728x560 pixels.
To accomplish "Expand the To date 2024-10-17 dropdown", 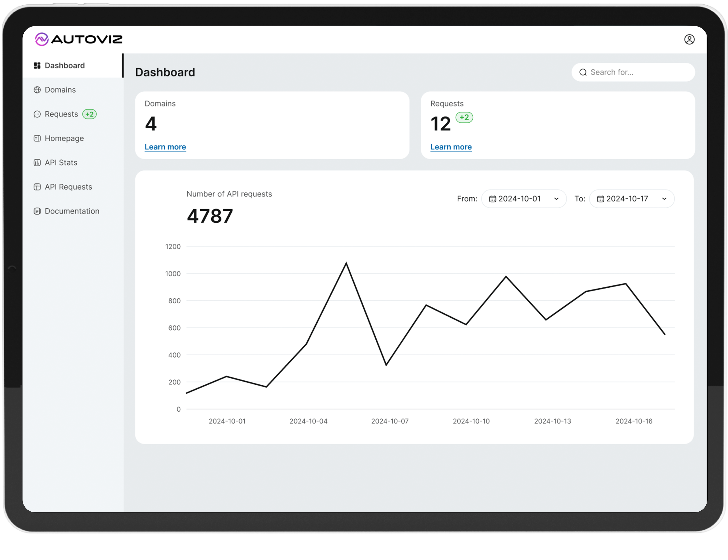I will pyautogui.click(x=664, y=199).
